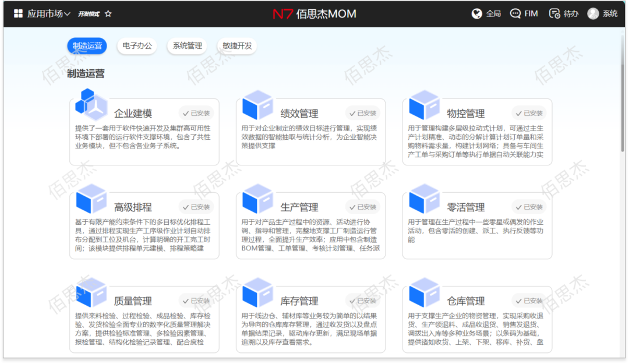Click the 开发模式 label
Viewport: 629px width, 364px height.
(x=89, y=13)
